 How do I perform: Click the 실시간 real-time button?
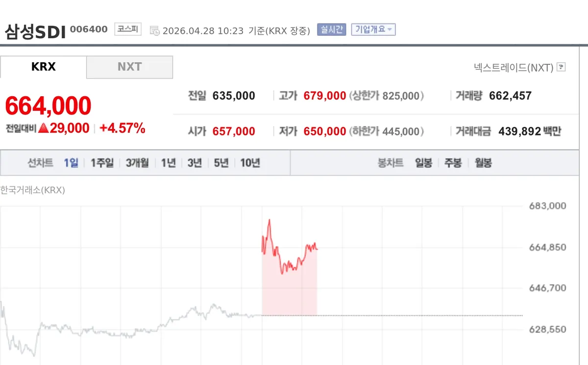pyautogui.click(x=332, y=29)
